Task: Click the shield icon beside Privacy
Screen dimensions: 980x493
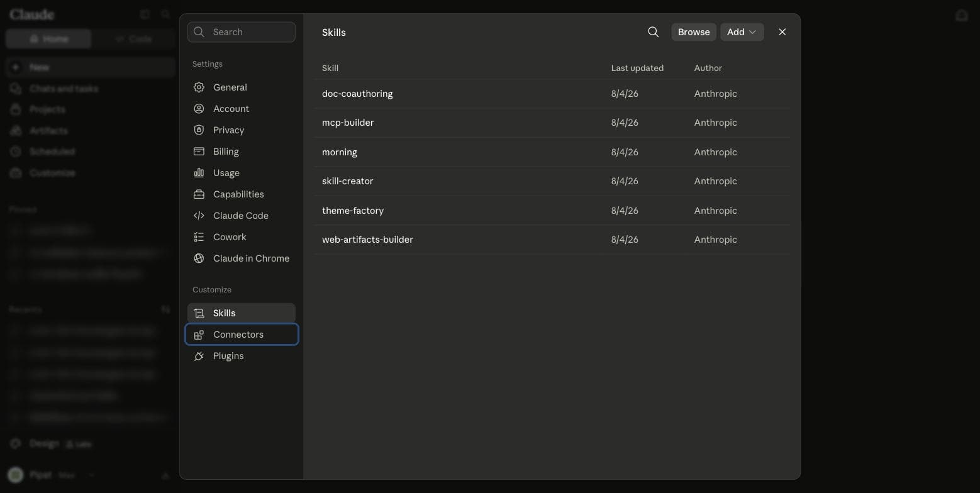Action: pyautogui.click(x=199, y=130)
